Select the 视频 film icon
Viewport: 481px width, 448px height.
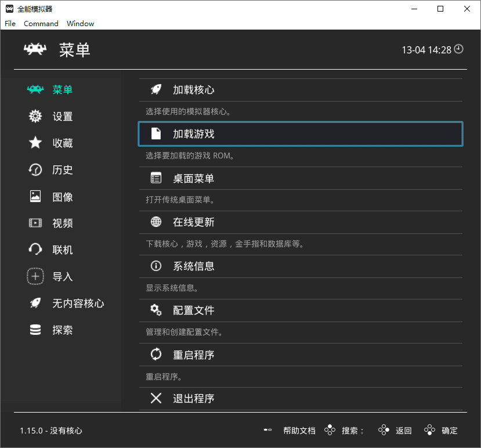[35, 223]
